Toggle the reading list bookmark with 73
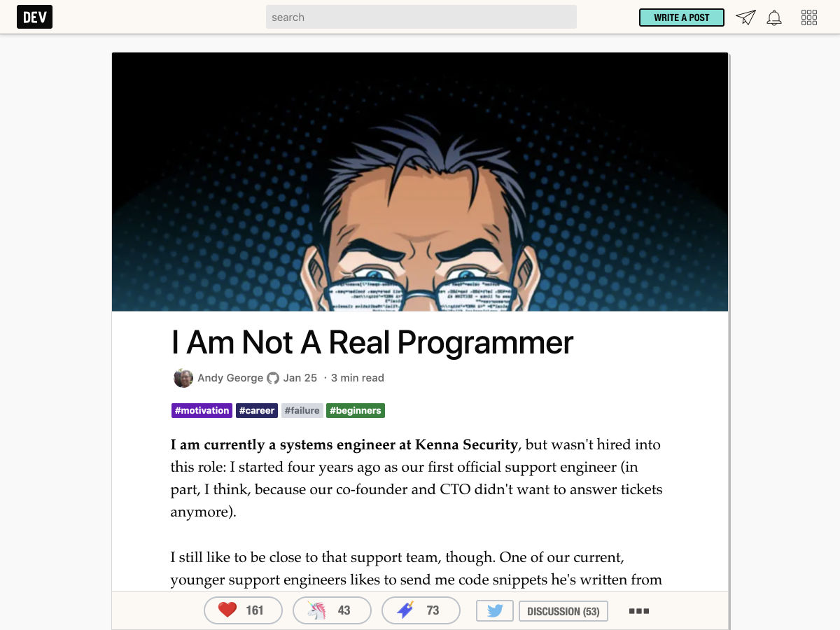This screenshot has width=840, height=630. coord(421,610)
